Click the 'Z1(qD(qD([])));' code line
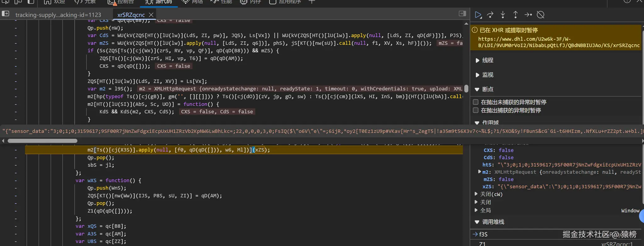 click(110, 211)
